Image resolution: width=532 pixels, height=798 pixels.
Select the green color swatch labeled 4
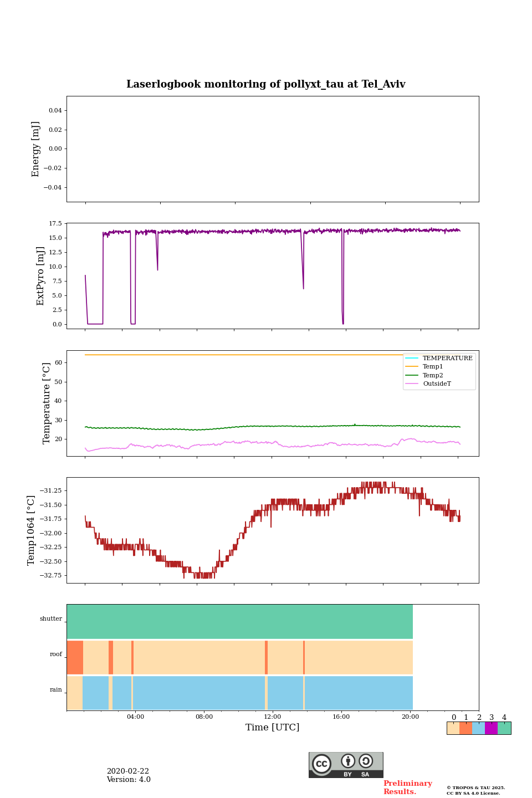[x=504, y=728]
